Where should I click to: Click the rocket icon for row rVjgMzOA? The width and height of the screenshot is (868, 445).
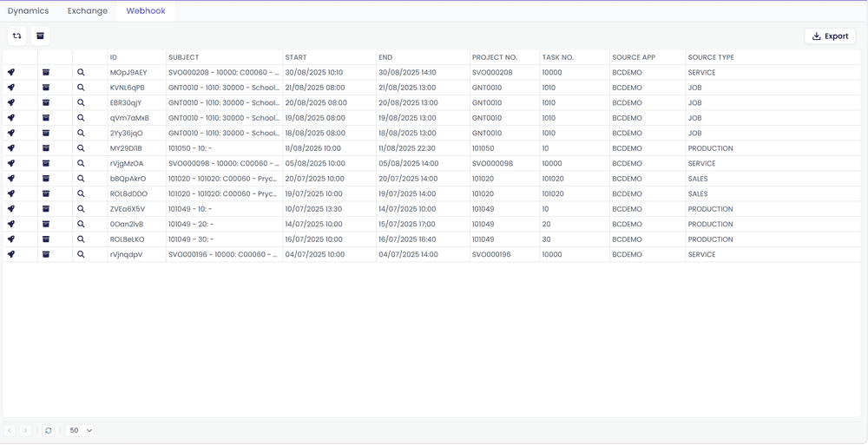point(11,163)
